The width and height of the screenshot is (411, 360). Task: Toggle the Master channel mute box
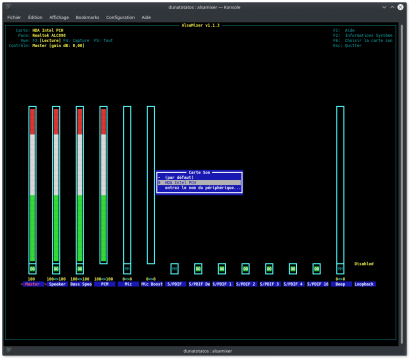[x=32, y=269]
